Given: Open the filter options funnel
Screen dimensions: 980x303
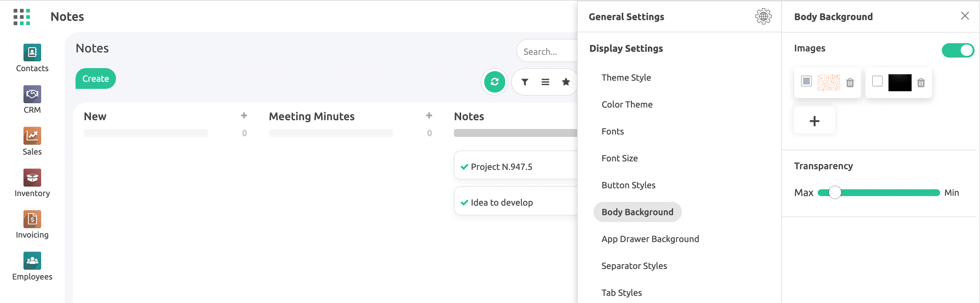Looking at the screenshot, I should (x=525, y=82).
